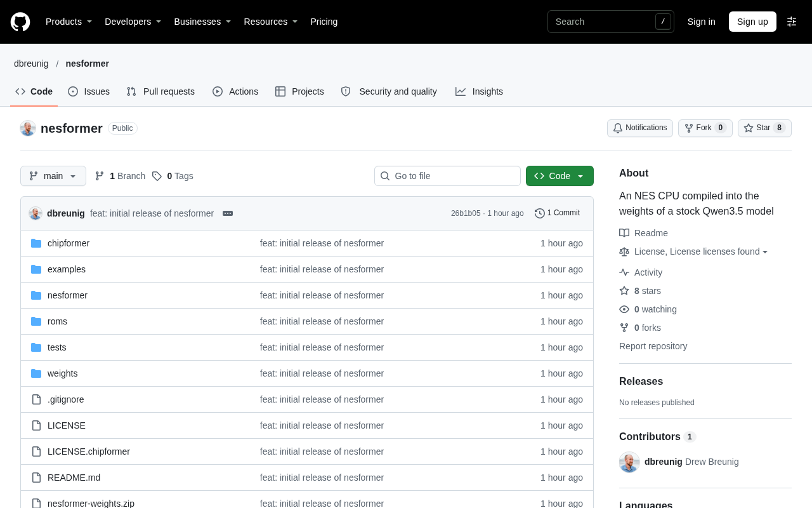The width and height of the screenshot is (812, 508).
Task: Click the license scale icon in About
Action: pos(624,251)
